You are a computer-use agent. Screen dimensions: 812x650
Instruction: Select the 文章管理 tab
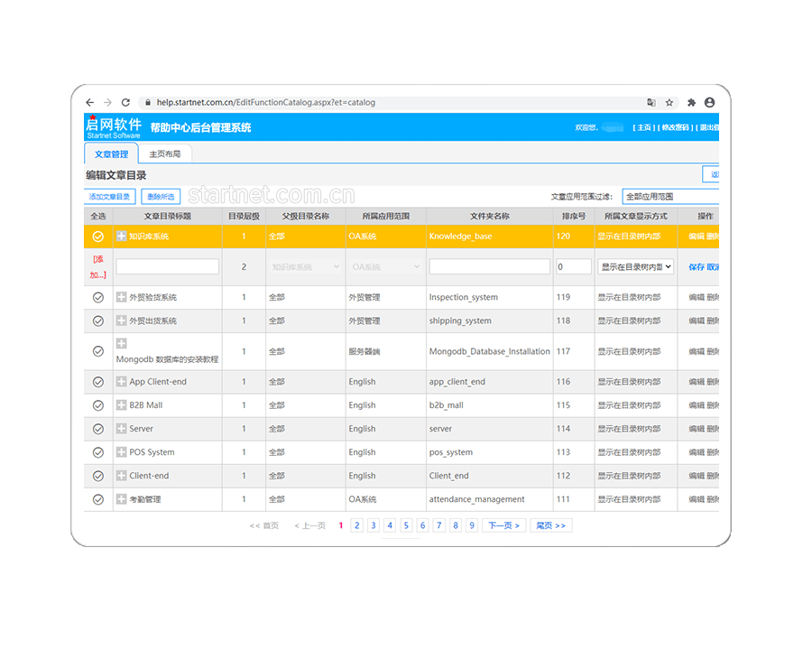pyautogui.click(x=111, y=154)
